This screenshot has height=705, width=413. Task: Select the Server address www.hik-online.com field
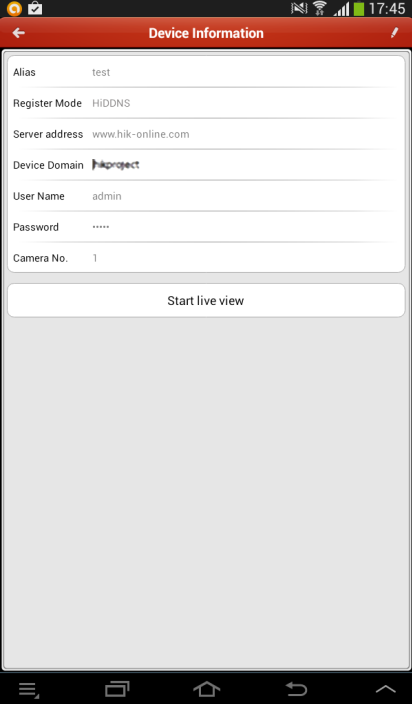click(x=206, y=134)
